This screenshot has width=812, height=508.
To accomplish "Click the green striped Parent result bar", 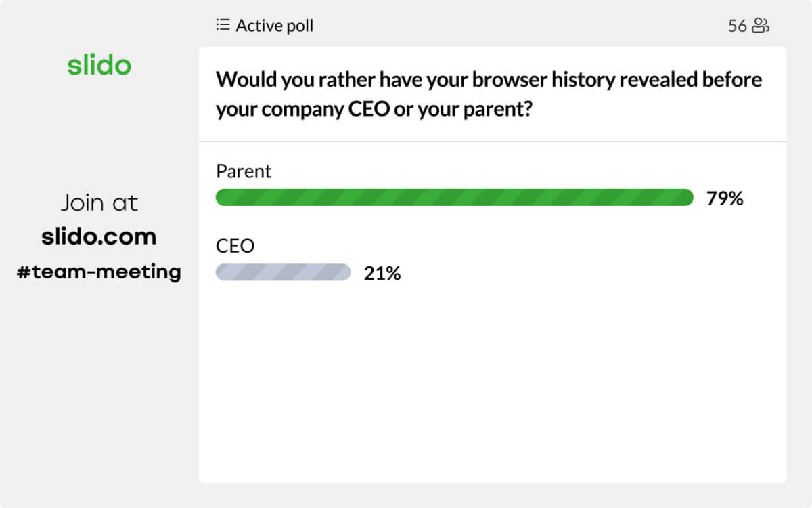I will pyautogui.click(x=454, y=197).
